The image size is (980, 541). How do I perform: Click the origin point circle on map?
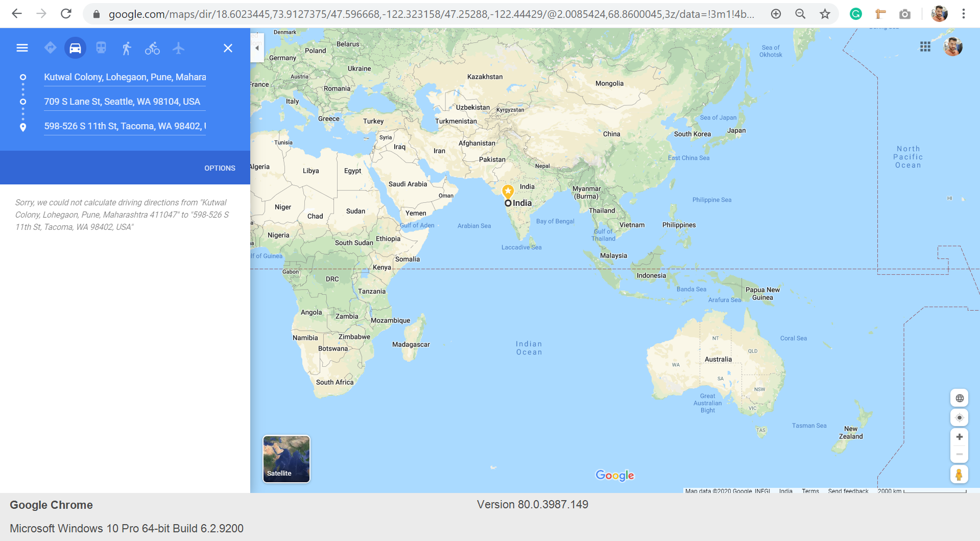tap(508, 203)
